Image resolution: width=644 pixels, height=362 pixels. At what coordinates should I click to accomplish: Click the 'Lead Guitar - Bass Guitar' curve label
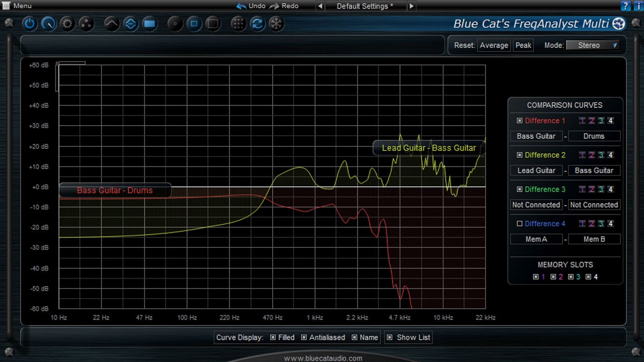pyautogui.click(x=429, y=148)
